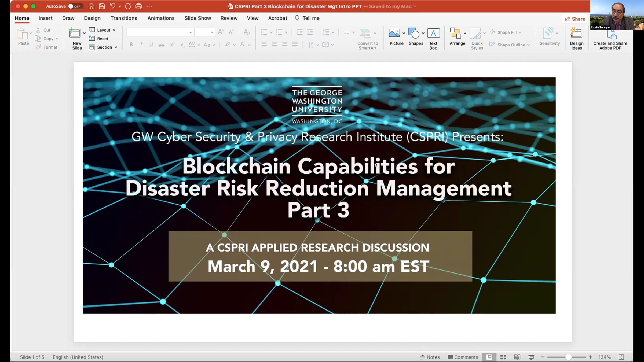Toggle strikethrough formatting
644x362 pixels.
pyautogui.click(x=161, y=45)
